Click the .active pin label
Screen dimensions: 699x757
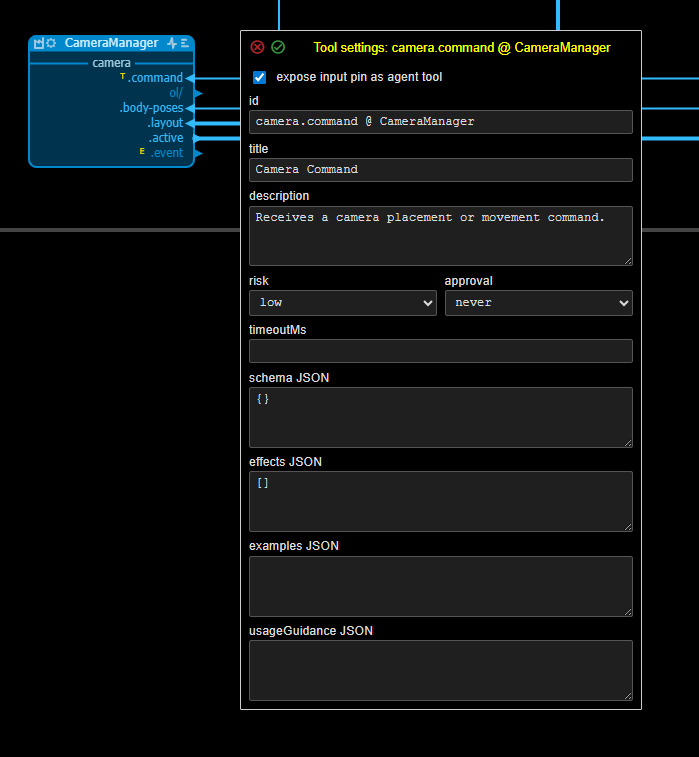(166, 138)
